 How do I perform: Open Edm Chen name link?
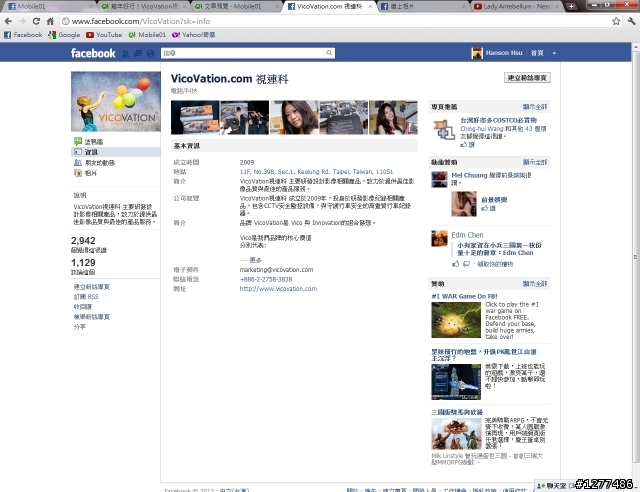pos(467,235)
